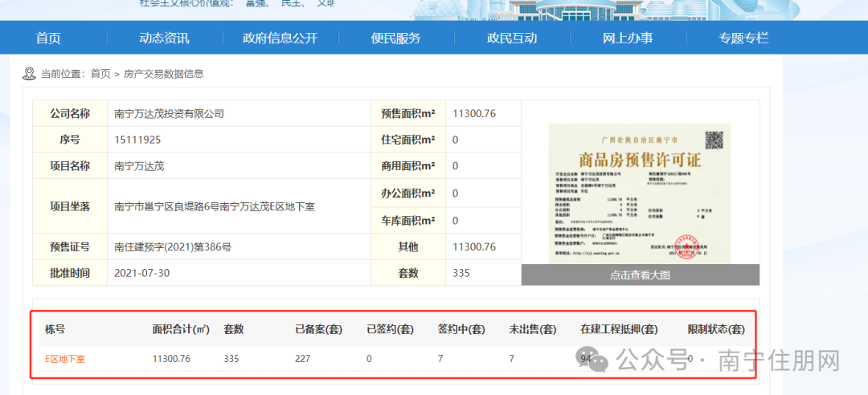Click the 面积合计(㎡) column header
This screenshot has height=395, width=868.
(181, 330)
